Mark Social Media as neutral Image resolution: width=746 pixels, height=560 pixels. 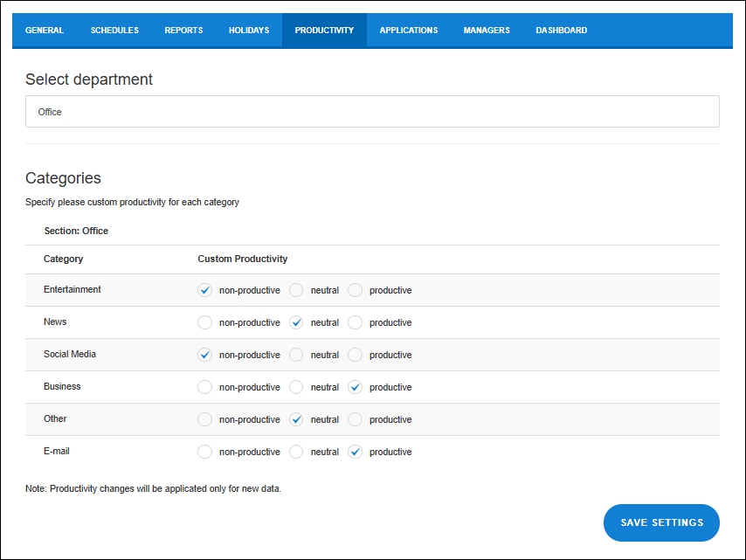[x=294, y=355]
